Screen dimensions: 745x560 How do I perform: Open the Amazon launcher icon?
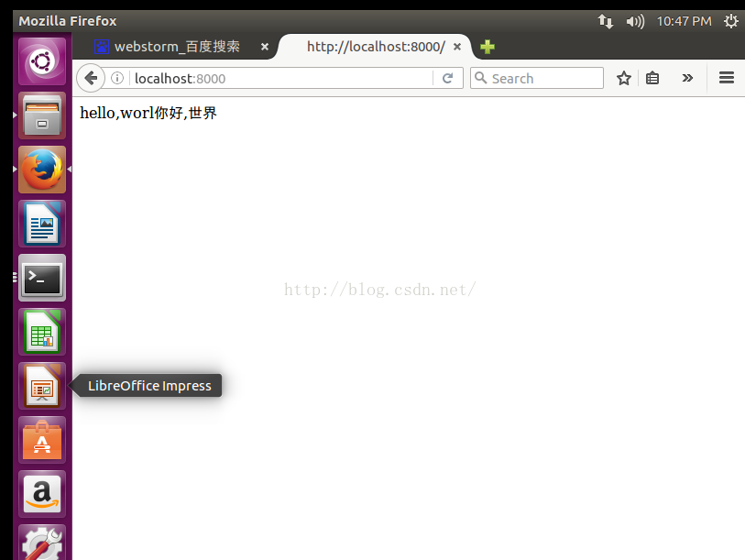click(42, 494)
